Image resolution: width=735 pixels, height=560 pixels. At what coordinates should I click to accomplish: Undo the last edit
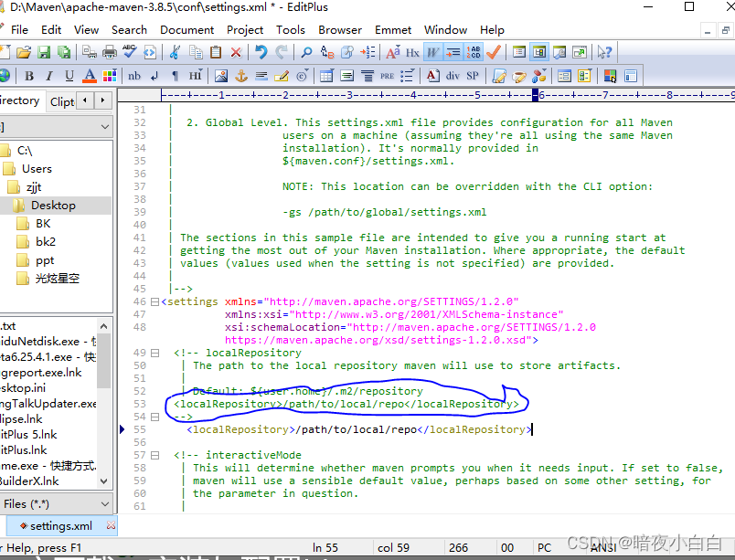pyautogui.click(x=261, y=52)
